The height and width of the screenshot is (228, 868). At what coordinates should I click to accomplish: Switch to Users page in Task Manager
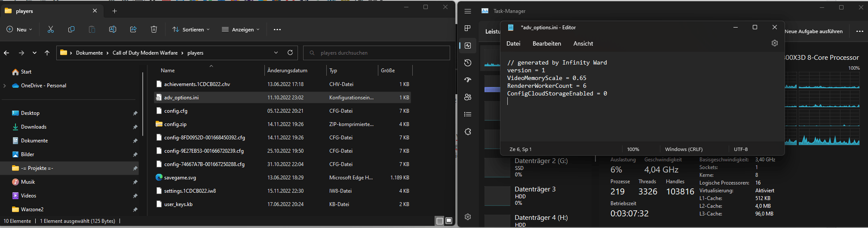tap(468, 97)
